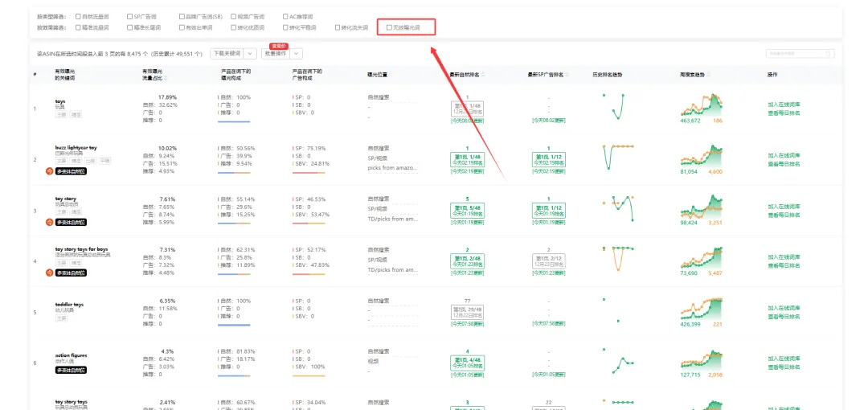Click the 曝光位置 column header
The image size is (868, 410).
click(377, 75)
